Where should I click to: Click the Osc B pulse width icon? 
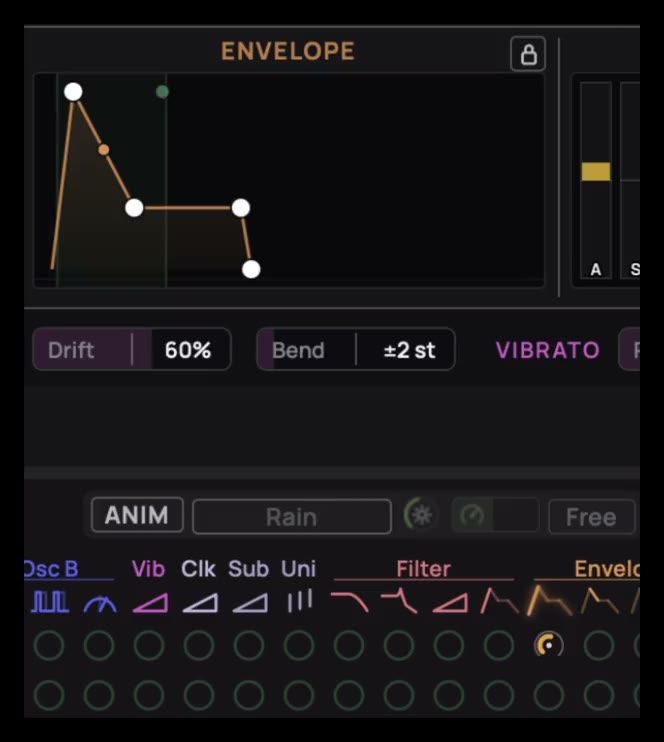pyautogui.click(x=50, y=602)
